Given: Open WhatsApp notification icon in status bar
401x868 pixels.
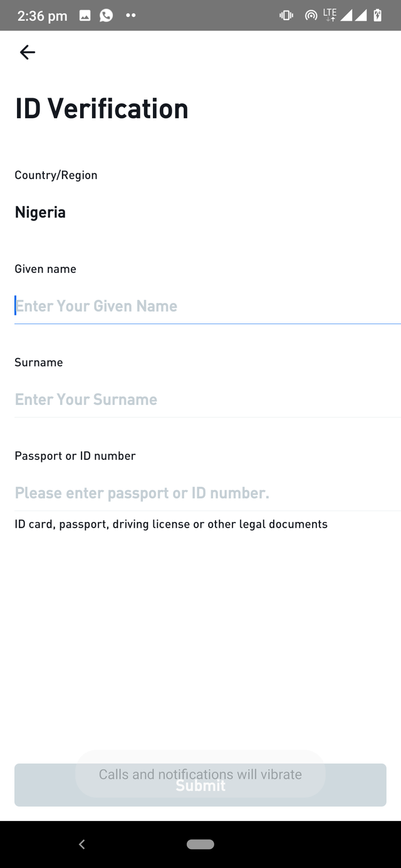Looking at the screenshot, I should pyautogui.click(x=107, y=16).
